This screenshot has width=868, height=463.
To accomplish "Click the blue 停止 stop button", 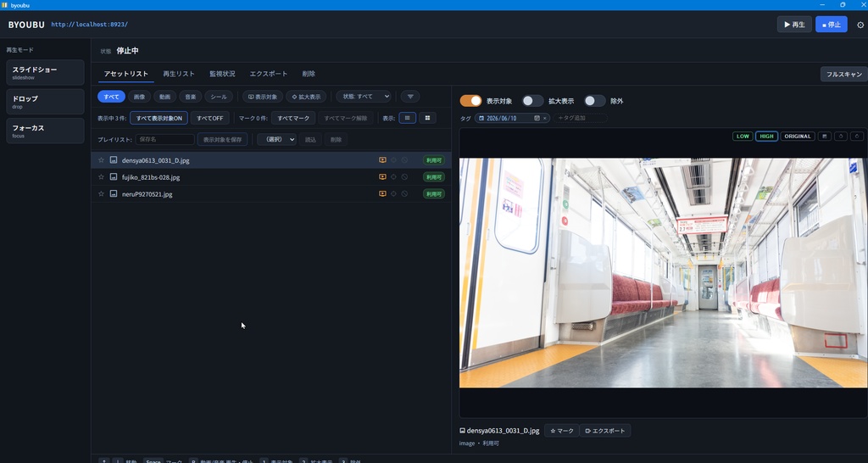I will 831,25.
